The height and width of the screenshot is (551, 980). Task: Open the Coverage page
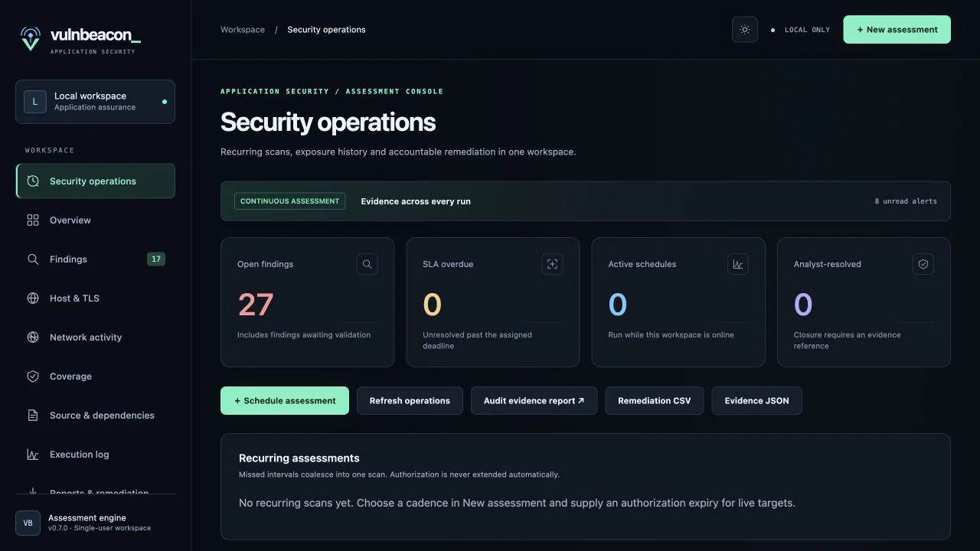pyautogui.click(x=96, y=377)
